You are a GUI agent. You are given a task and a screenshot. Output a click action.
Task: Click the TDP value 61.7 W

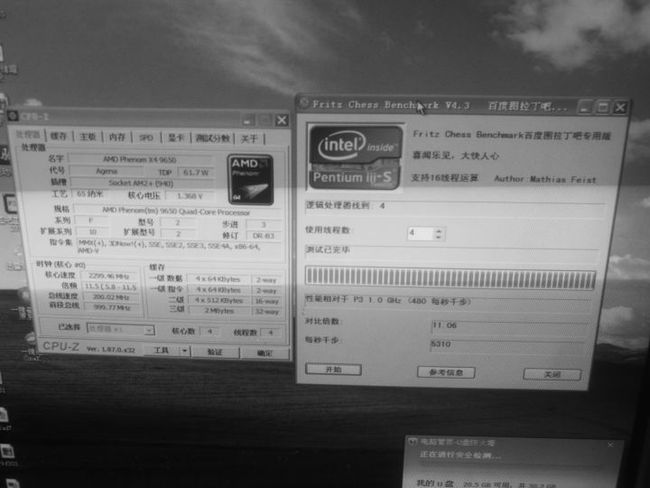tap(196, 172)
